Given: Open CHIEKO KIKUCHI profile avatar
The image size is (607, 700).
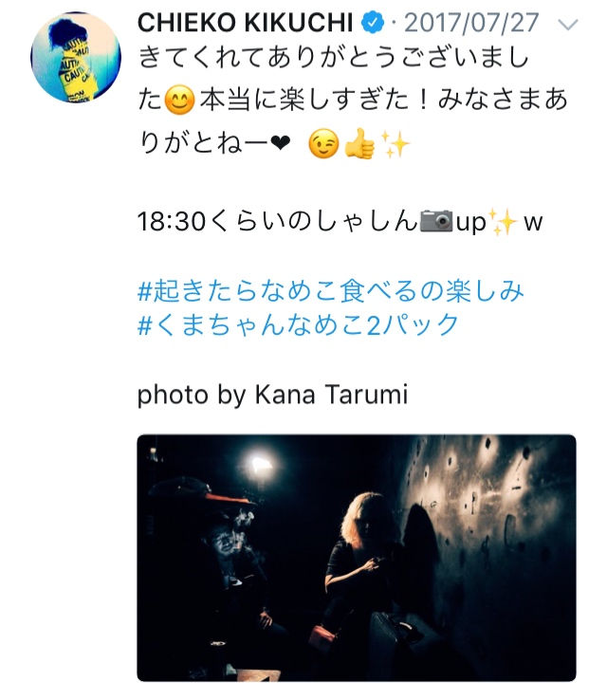Looking at the screenshot, I should click(76, 57).
